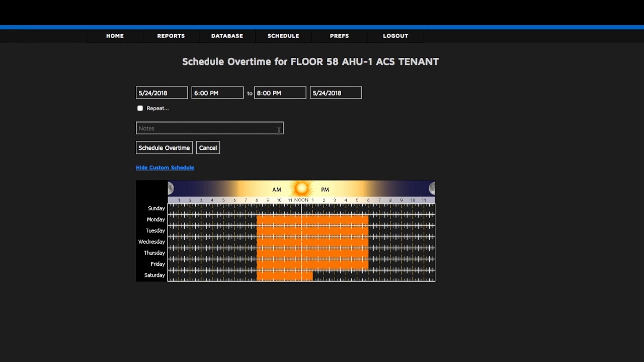The height and width of the screenshot is (362, 644).
Task: Click Logout in the navigation bar
Action: click(x=395, y=36)
